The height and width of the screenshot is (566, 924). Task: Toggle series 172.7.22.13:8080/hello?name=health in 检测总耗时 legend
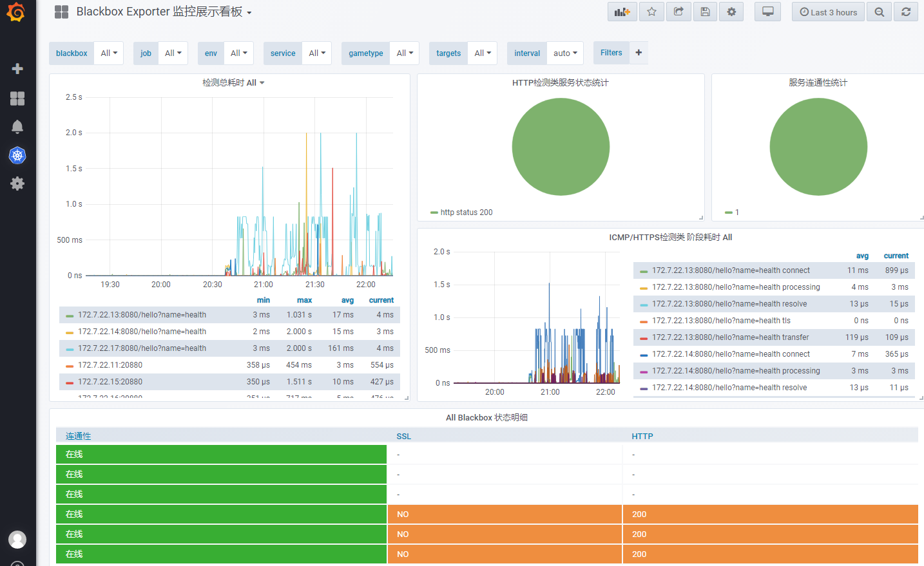pyautogui.click(x=142, y=315)
